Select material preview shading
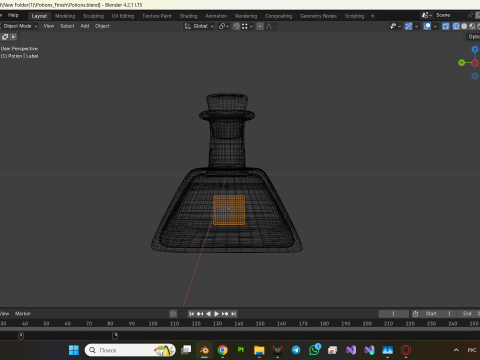The image size is (480, 360). pos(472,26)
